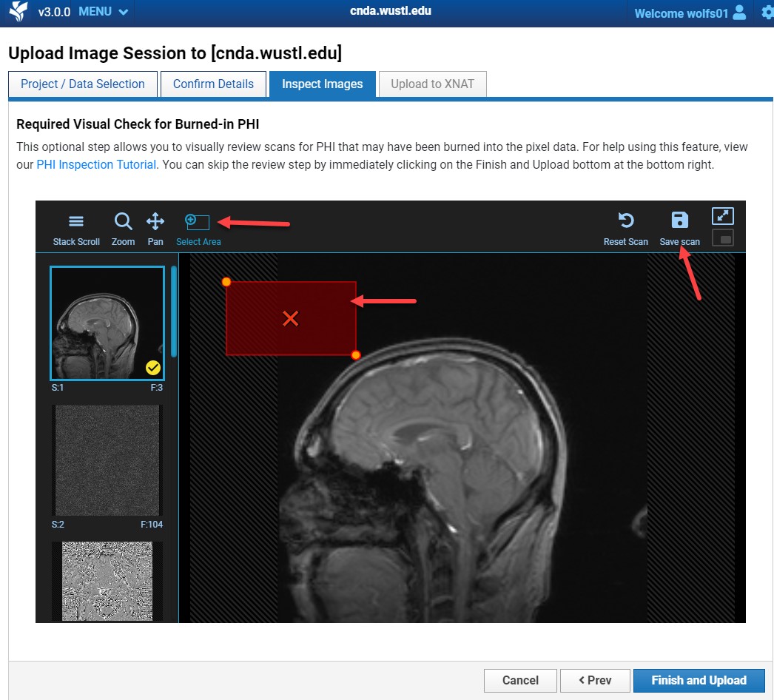Click the thumbnail list scrollbar
774x700 pixels.
coord(174,311)
